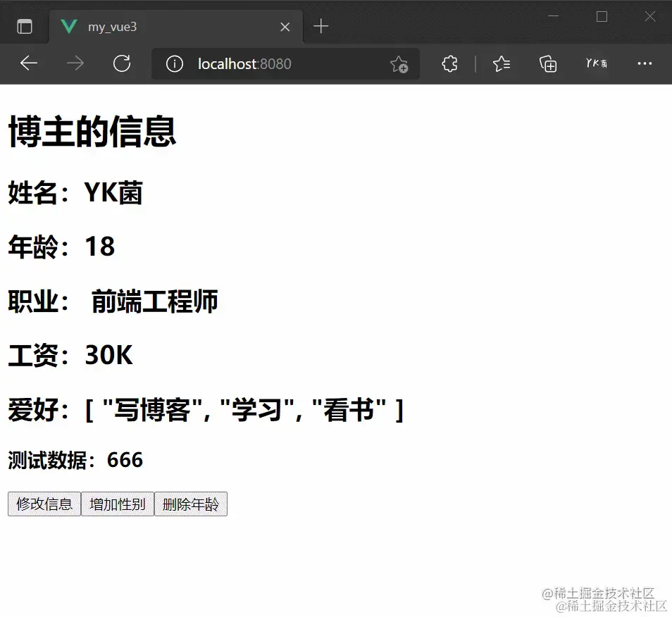Maximize the browser window
Viewport: 672px width, 617px height.
point(602,16)
